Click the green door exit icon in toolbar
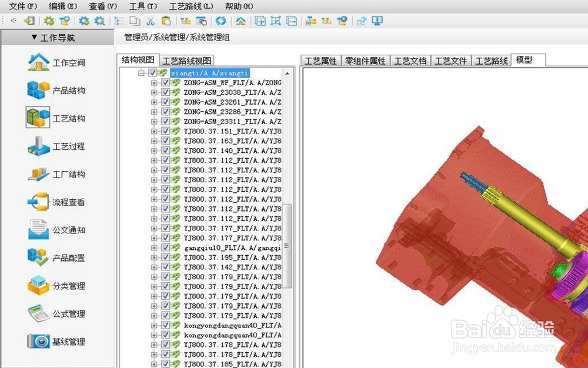 pos(29,21)
